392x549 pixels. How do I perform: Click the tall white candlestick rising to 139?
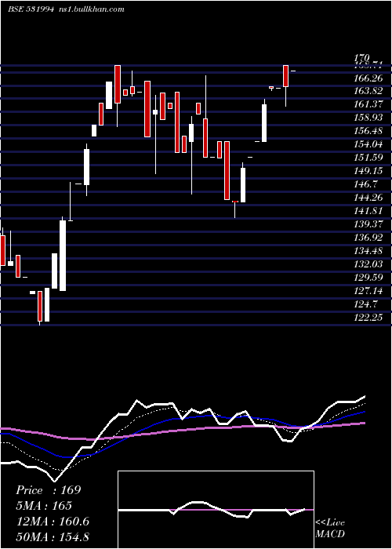coord(63,256)
